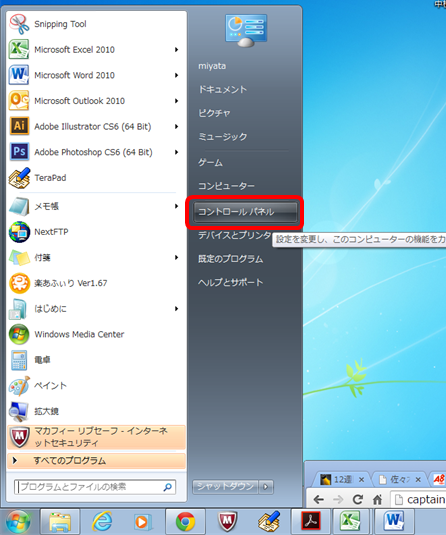Screen dimensions: 446x535
Task: Launch Microsoft Excel 2010 icon in Start menu
Action: tap(19, 49)
